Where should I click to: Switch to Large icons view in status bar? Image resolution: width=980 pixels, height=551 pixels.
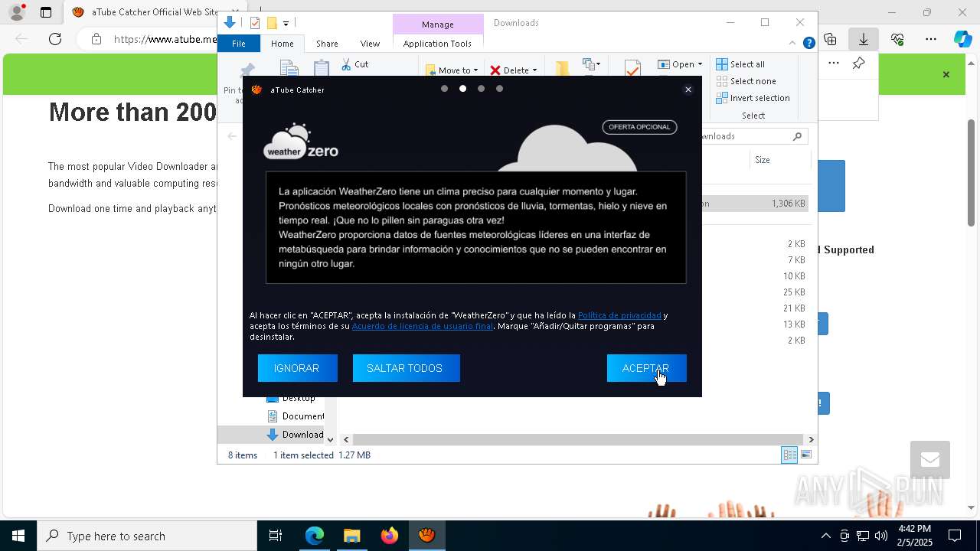(806, 455)
